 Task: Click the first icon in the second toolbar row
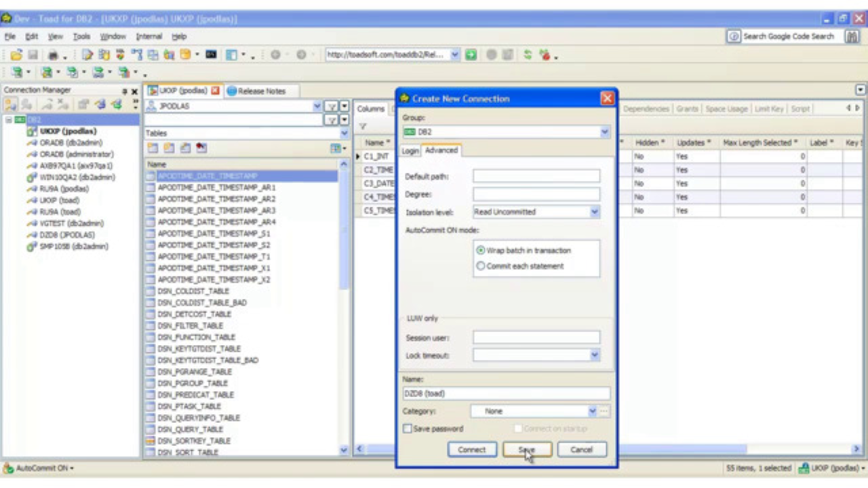click(17, 72)
